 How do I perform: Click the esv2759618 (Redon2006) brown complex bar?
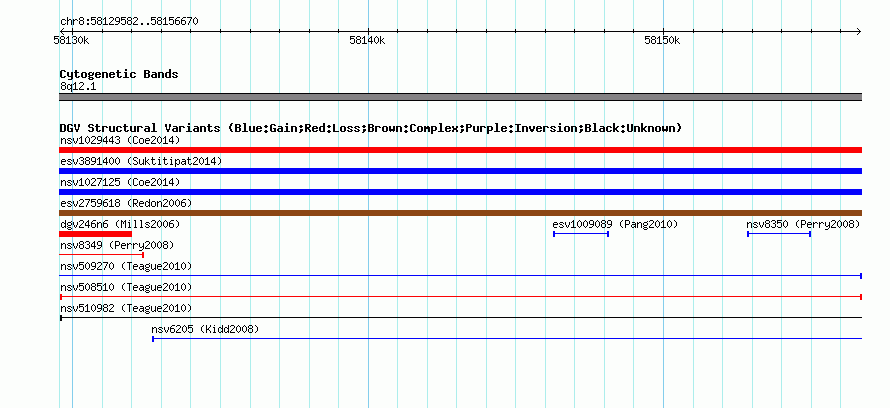pos(460,213)
